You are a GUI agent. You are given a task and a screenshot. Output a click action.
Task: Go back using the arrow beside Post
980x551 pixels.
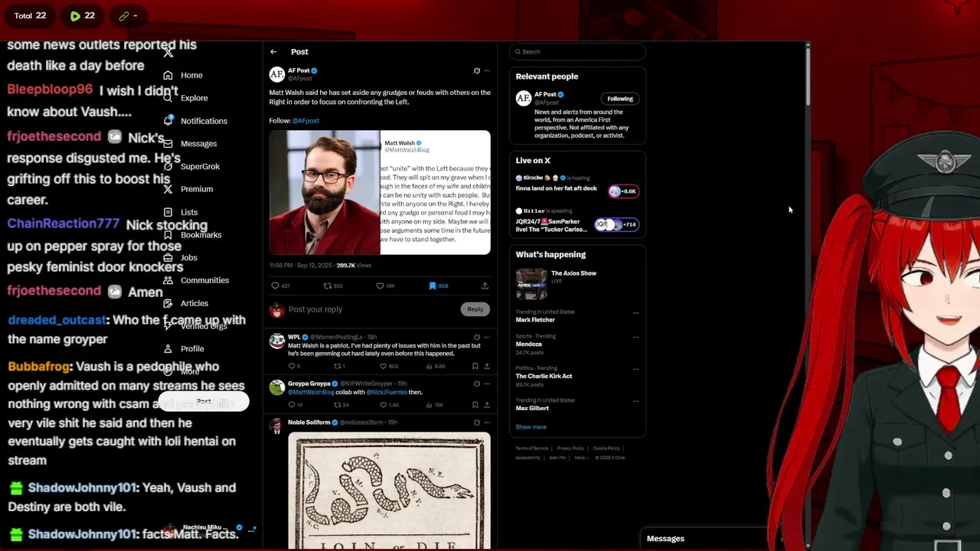[x=273, y=51]
